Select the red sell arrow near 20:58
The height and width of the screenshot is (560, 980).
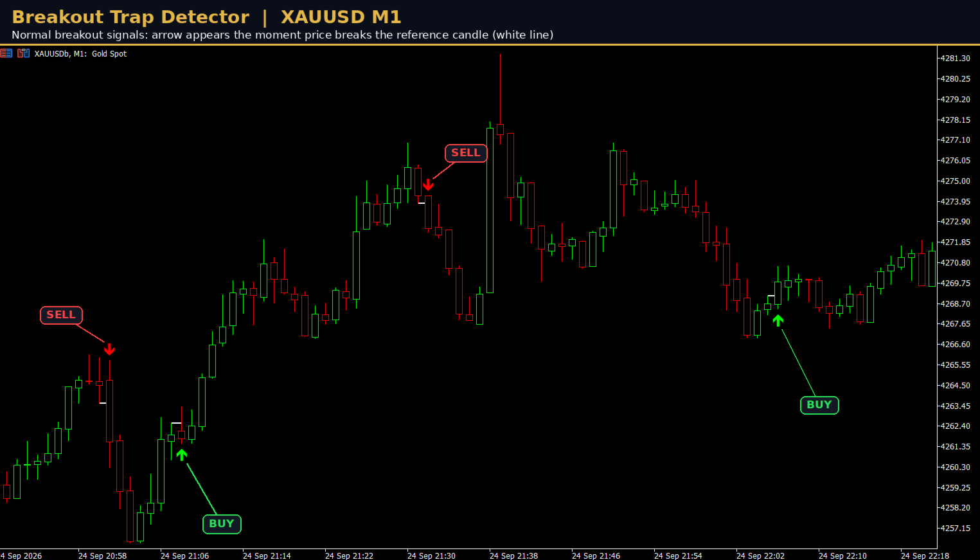click(x=109, y=349)
